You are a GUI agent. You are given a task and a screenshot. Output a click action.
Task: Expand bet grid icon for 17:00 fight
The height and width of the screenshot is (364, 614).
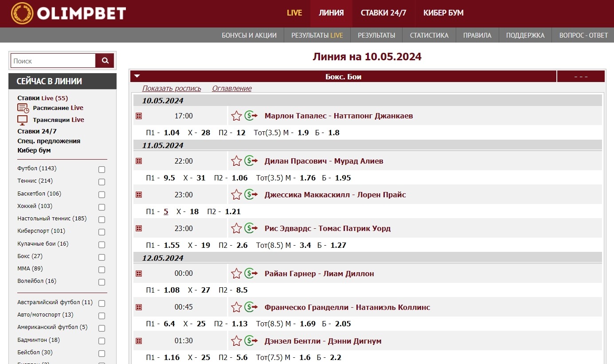(x=139, y=116)
